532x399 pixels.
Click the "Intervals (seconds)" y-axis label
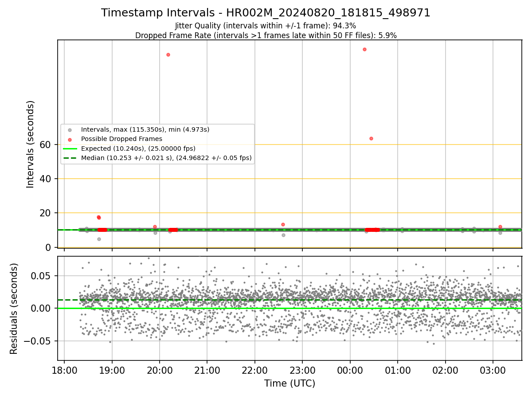click(31, 144)
